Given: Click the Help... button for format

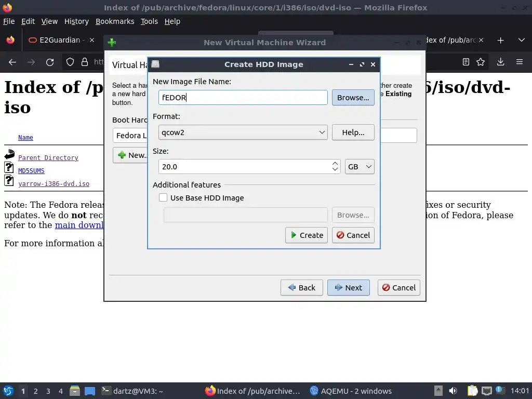Looking at the screenshot, I should pos(353,132).
